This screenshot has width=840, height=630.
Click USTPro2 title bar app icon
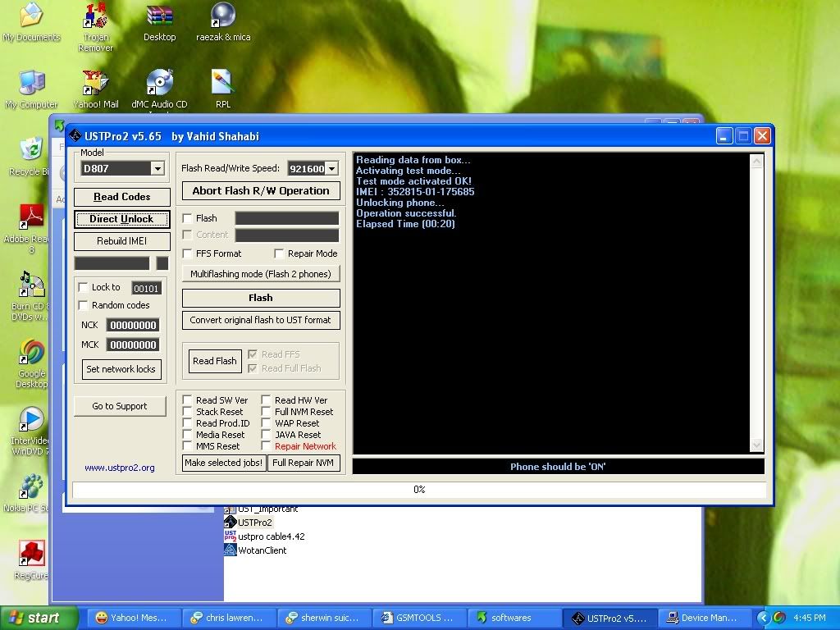[x=75, y=136]
